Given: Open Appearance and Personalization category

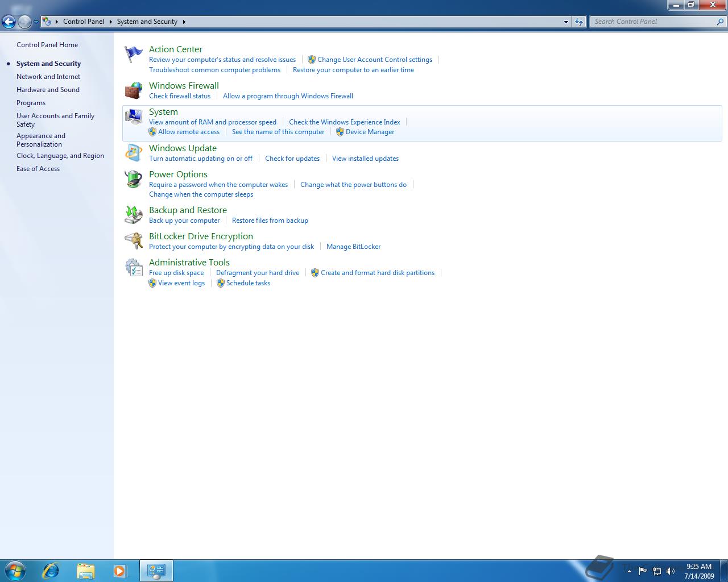Looking at the screenshot, I should click(x=41, y=140).
